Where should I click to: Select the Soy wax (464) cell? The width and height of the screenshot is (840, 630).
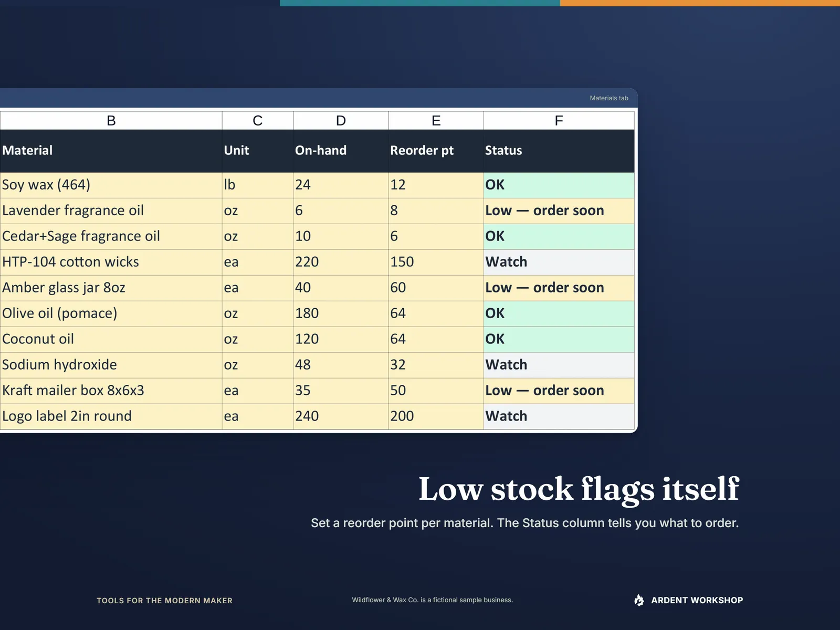[x=111, y=185]
